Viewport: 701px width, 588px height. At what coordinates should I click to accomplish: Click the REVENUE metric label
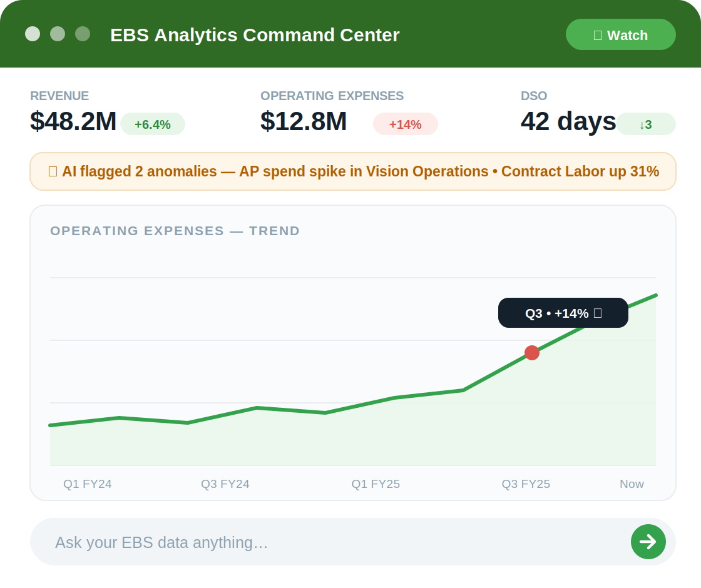(59, 96)
